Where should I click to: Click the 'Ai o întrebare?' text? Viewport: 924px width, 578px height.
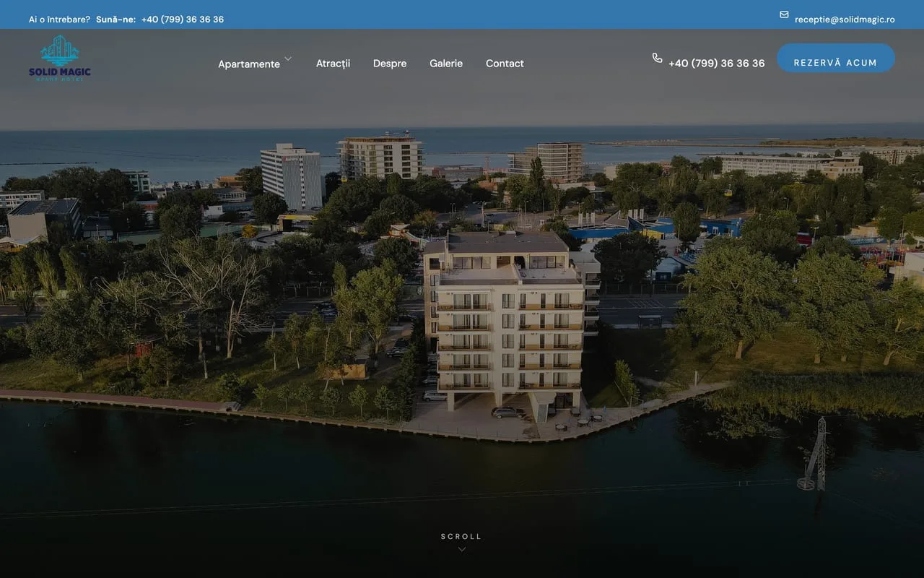click(59, 20)
